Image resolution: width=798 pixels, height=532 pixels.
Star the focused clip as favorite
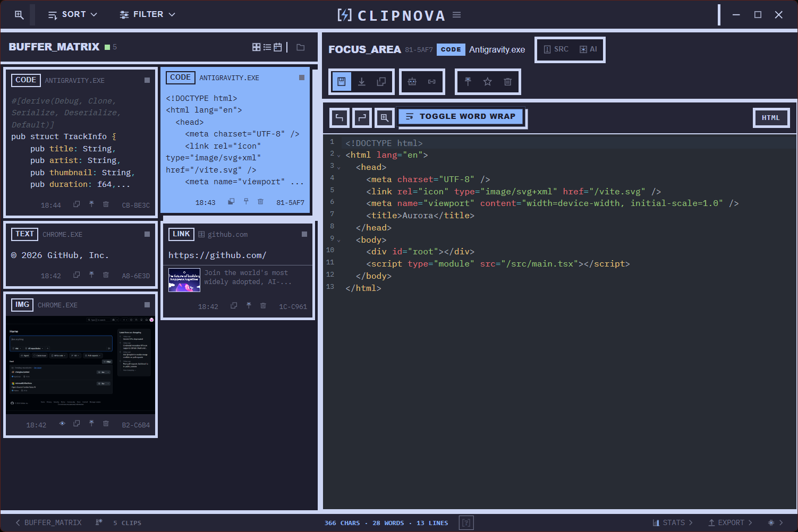pyautogui.click(x=488, y=82)
